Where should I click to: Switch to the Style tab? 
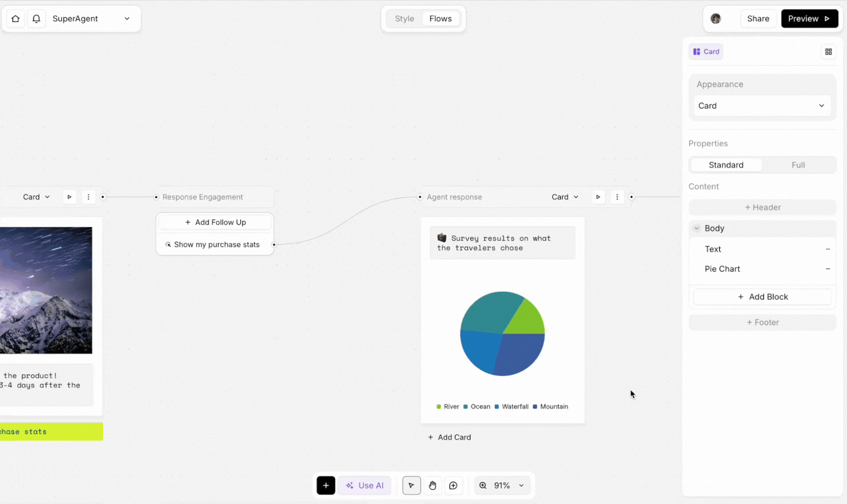(x=405, y=18)
